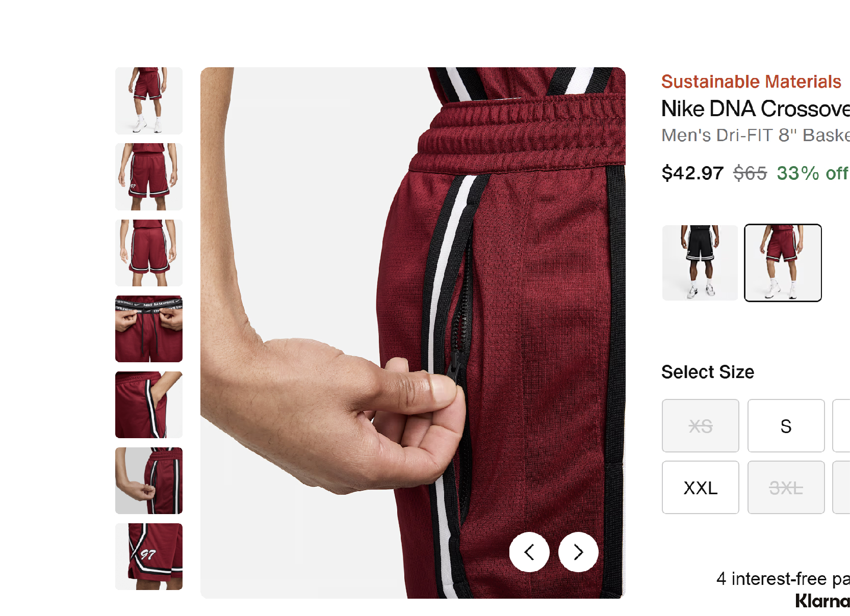Screen dimensions: 850x616
Task: View the thumbnail showing front of shorts with 97
Action: pos(149,177)
